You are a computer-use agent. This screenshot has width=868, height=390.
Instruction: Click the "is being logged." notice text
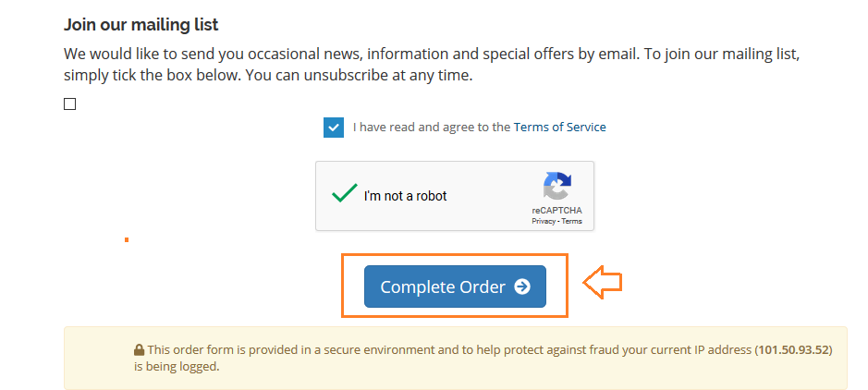177,367
